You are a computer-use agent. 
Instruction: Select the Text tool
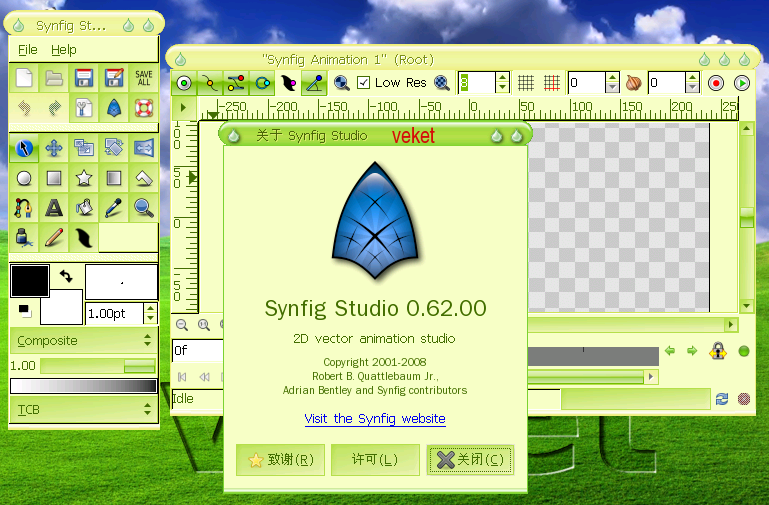click(x=54, y=208)
